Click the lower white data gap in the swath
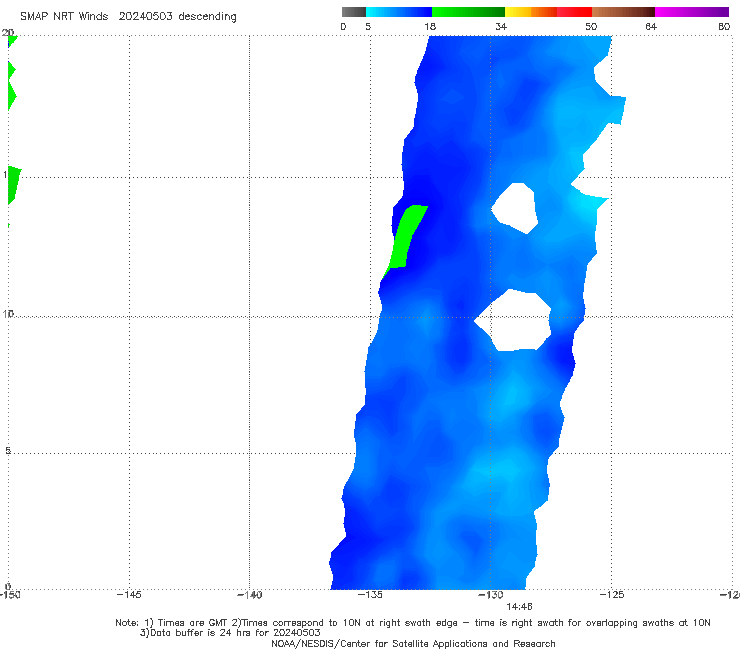Image resolution: width=740 pixels, height=650 pixels. pyautogui.click(x=514, y=321)
